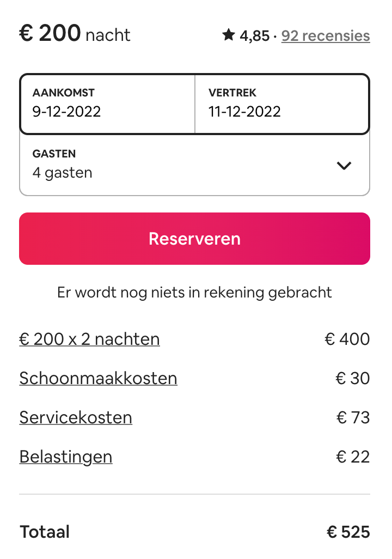392x559 pixels.
Task: Open Servicekosten explanation link
Action: point(76,417)
